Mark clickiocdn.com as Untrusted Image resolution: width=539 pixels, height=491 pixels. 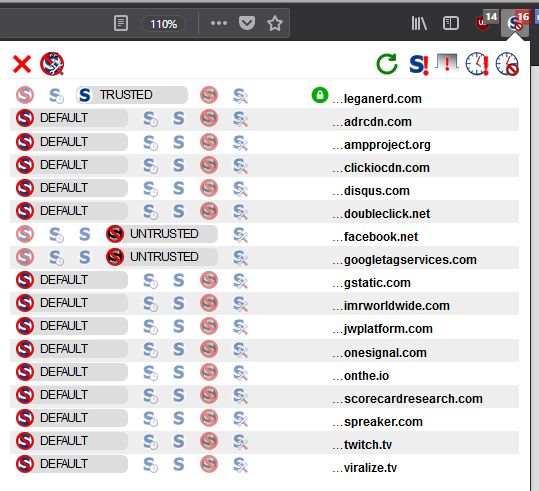[209, 165]
